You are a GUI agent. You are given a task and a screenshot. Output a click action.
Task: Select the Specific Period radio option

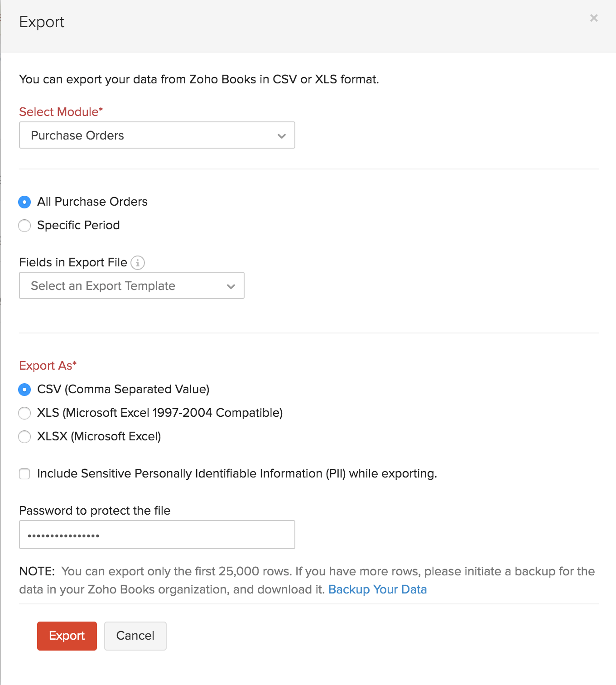point(24,225)
